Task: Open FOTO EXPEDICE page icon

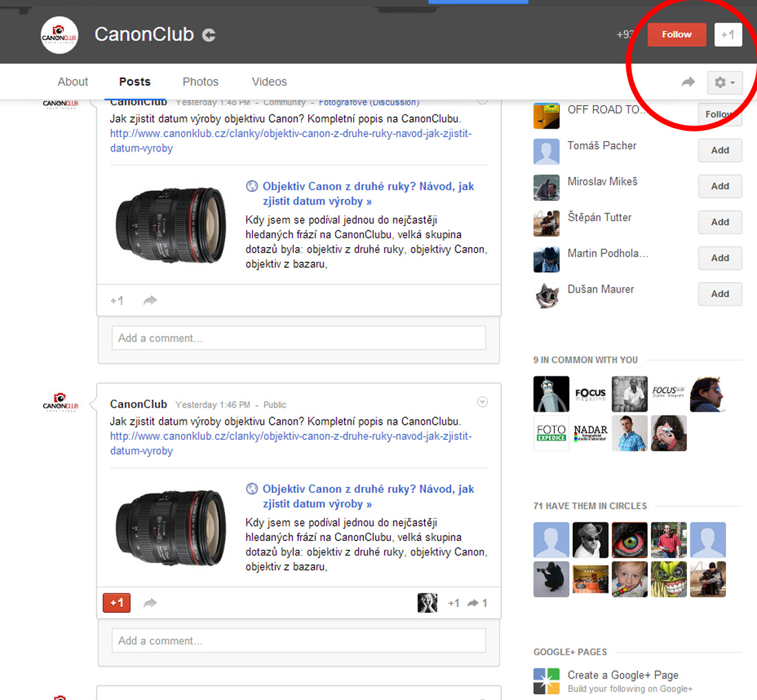Action: point(551,433)
